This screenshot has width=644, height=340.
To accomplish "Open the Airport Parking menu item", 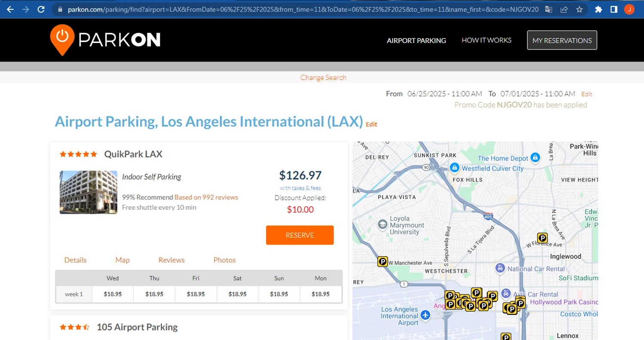I will click(416, 40).
